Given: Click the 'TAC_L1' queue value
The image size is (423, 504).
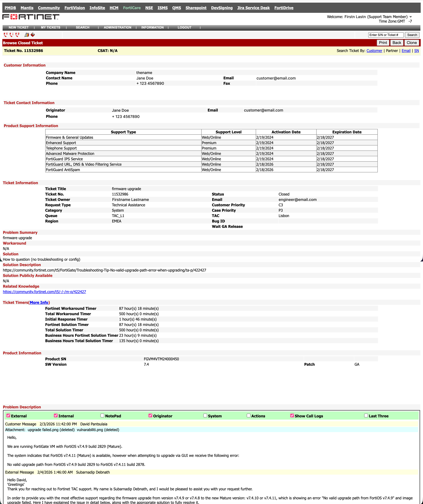Looking at the screenshot, I should pyautogui.click(x=118, y=216).
